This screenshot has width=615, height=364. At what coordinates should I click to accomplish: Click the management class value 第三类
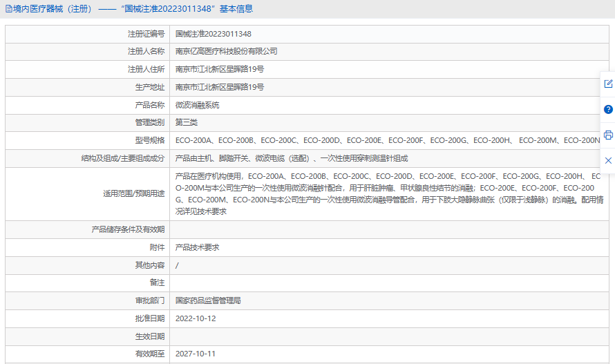[x=187, y=122]
